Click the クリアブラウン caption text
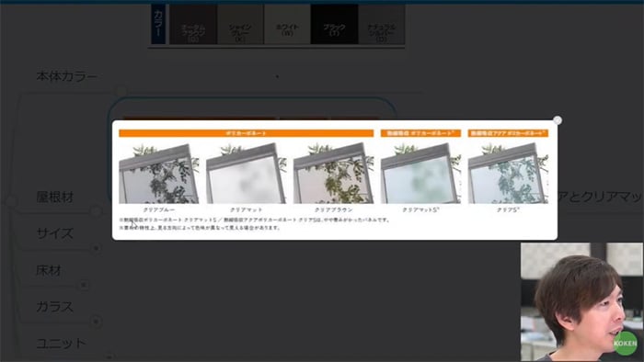The width and height of the screenshot is (644, 362). pyautogui.click(x=333, y=209)
